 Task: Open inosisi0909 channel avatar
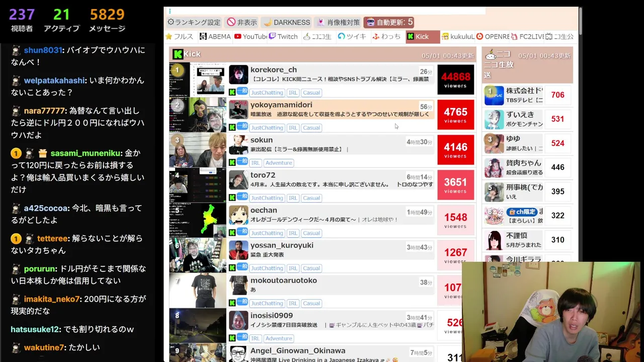pos(238,321)
